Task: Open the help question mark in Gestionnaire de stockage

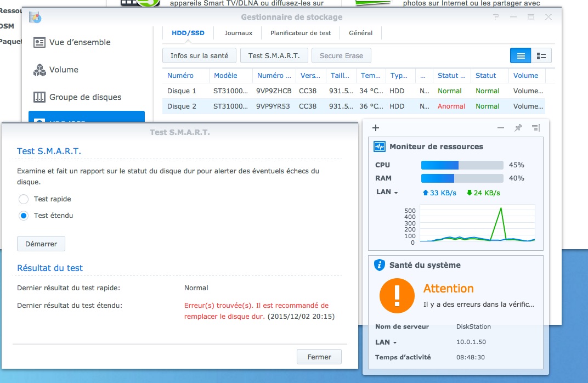Action: (x=496, y=17)
